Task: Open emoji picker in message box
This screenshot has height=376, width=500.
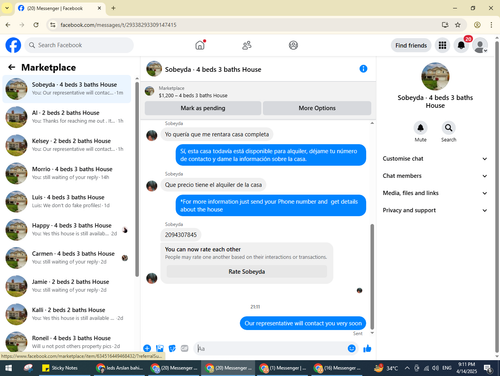Action: 351,348
